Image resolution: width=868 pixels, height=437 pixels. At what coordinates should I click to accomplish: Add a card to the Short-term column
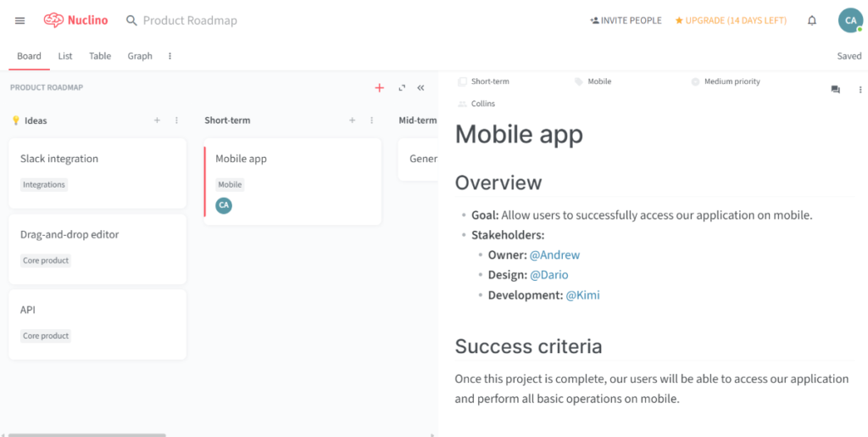(352, 120)
